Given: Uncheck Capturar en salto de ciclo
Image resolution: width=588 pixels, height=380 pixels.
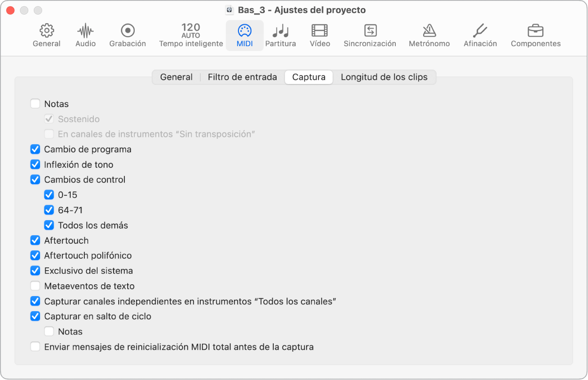Looking at the screenshot, I should pos(35,316).
